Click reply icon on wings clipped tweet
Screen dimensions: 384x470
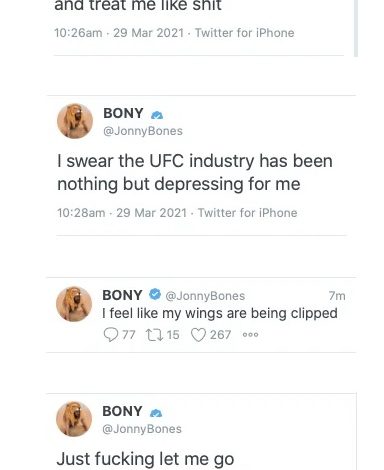click(111, 335)
